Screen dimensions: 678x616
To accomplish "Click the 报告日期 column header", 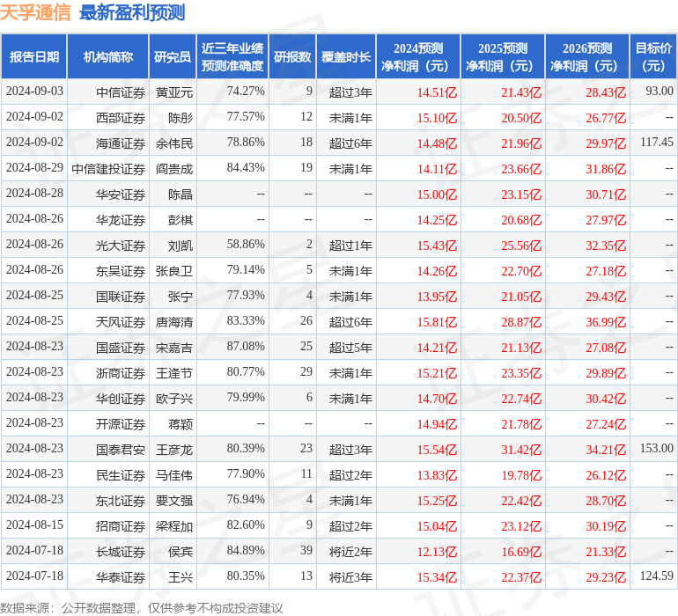I will [34, 56].
